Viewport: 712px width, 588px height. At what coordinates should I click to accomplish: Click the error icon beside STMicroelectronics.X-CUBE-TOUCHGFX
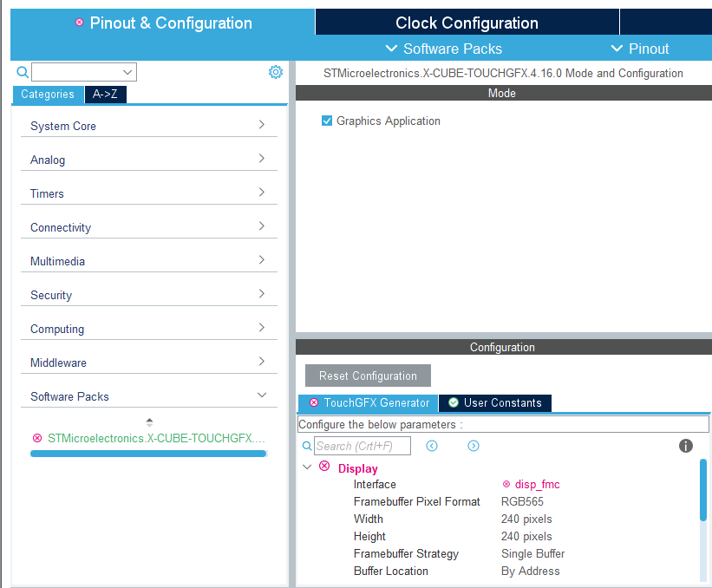tap(37, 438)
